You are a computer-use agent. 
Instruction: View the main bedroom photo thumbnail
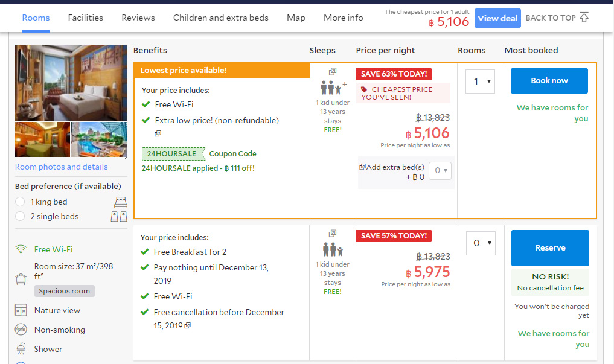71,82
